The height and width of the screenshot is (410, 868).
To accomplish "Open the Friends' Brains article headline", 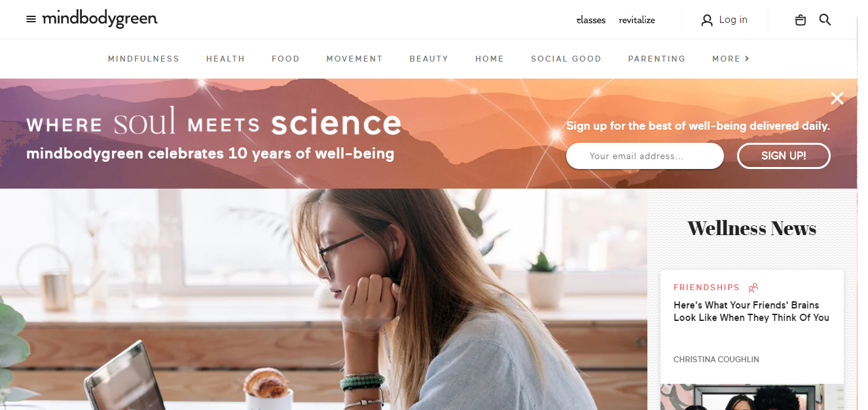I will [x=751, y=311].
